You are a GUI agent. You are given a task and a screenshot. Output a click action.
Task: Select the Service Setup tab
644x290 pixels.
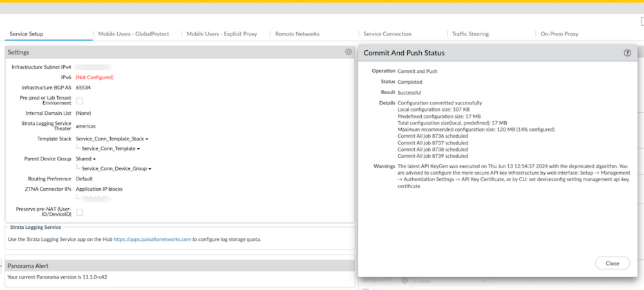pos(26,34)
